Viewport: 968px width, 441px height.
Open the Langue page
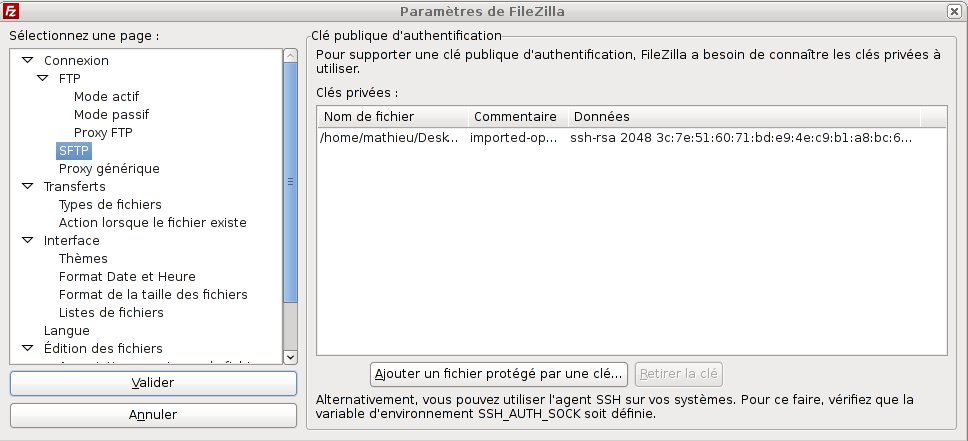[67, 330]
